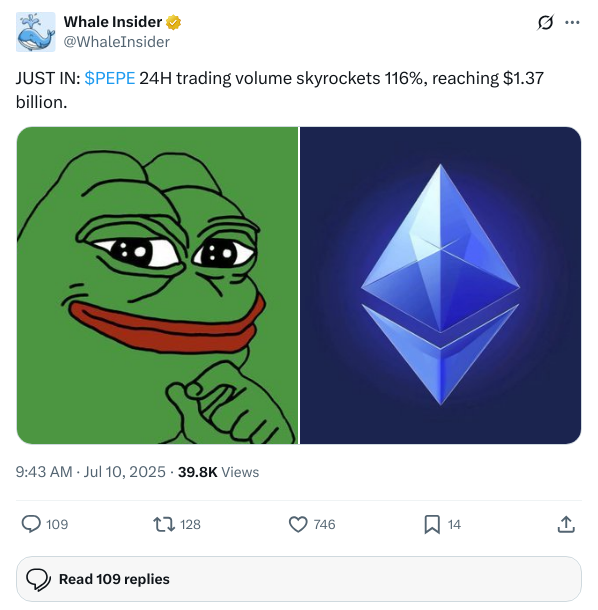Viewport: 598px width, 610px height.
Task: Click the Whale Insider display name
Action: (x=113, y=22)
